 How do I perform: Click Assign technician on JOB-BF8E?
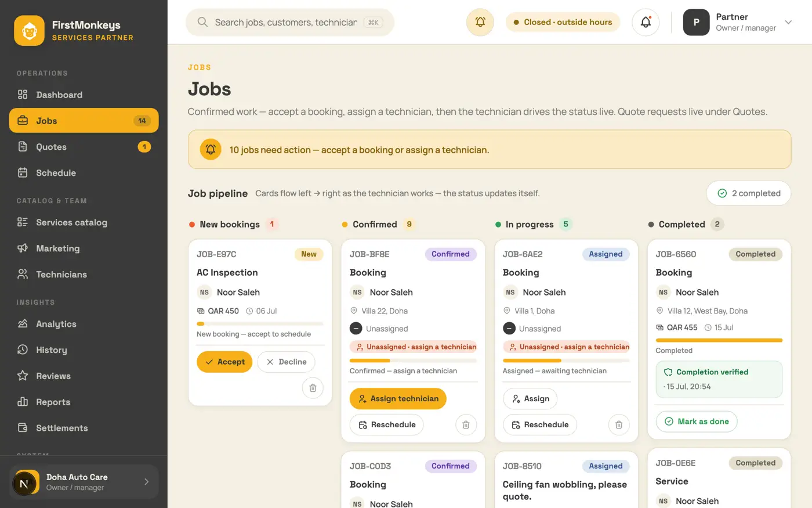pyautogui.click(x=398, y=399)
